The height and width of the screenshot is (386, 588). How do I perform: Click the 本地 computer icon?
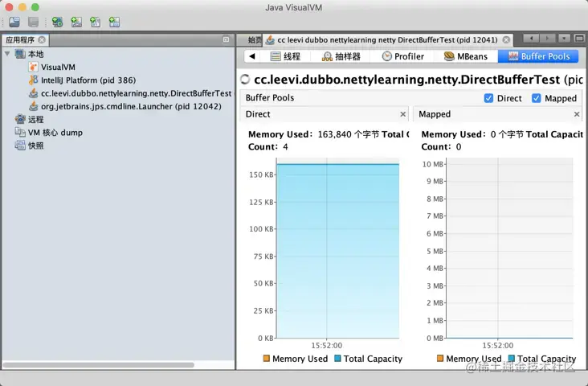click(20, 54)
